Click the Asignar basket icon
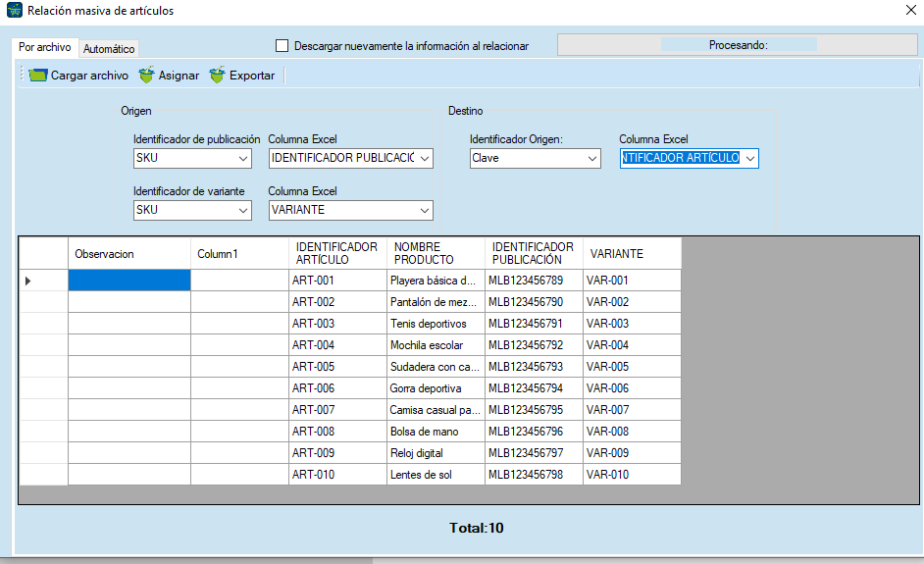 click(x=146, y=75)
